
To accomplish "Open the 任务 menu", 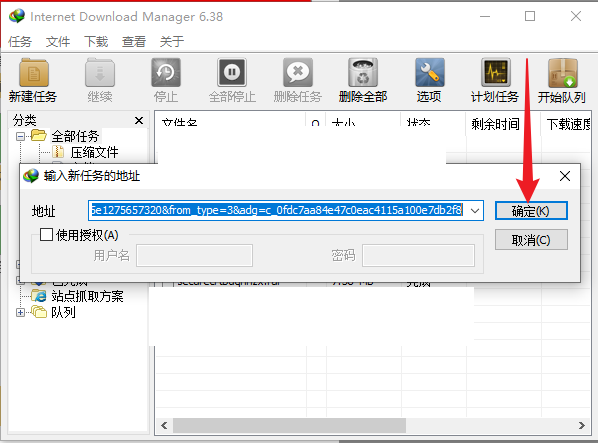I will coord(20,41).
